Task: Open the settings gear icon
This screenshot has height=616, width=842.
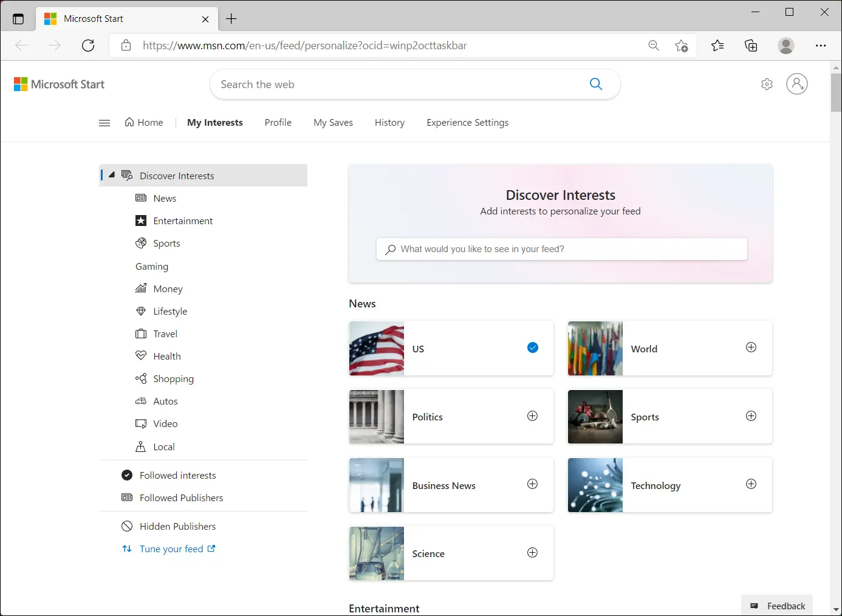Action: point(767,84)
